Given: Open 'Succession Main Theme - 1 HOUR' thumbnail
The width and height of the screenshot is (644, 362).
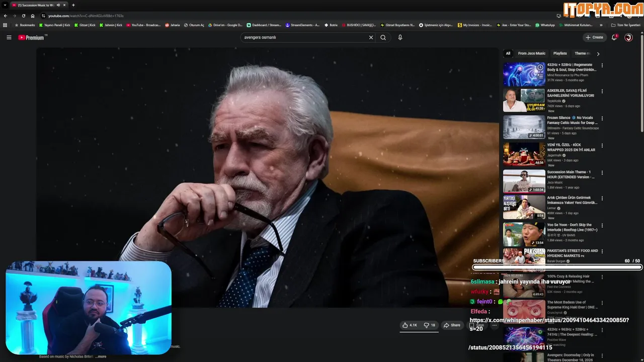Looking at the screenshot, I should 524,181.
